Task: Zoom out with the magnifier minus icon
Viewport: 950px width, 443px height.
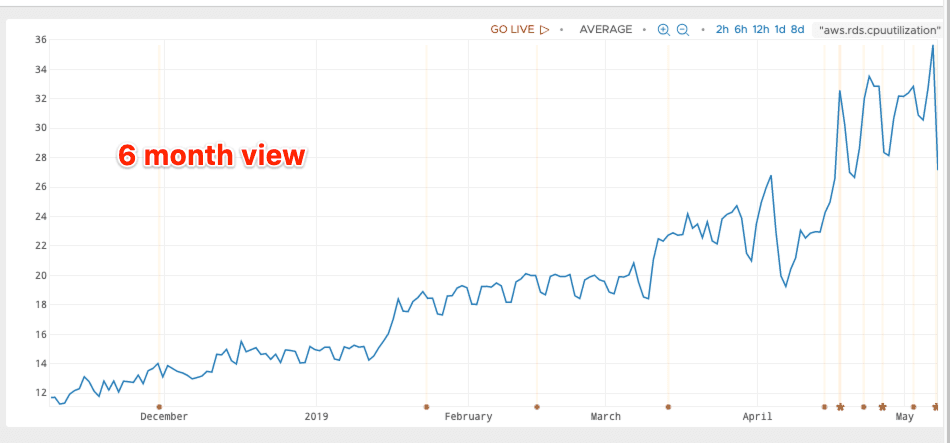Action: point(683,30)
